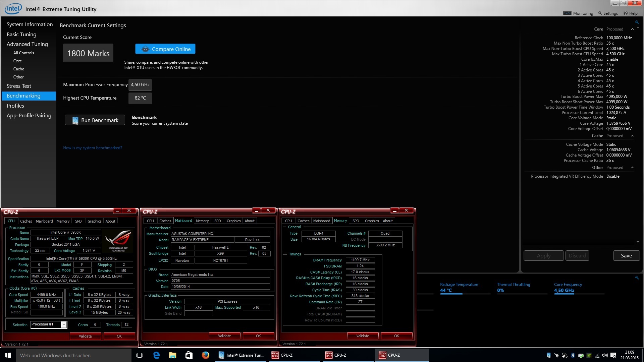The width and height of the screenshot is (644, 362).
Task: Save the proposed settings
Action: pos(626,256)
